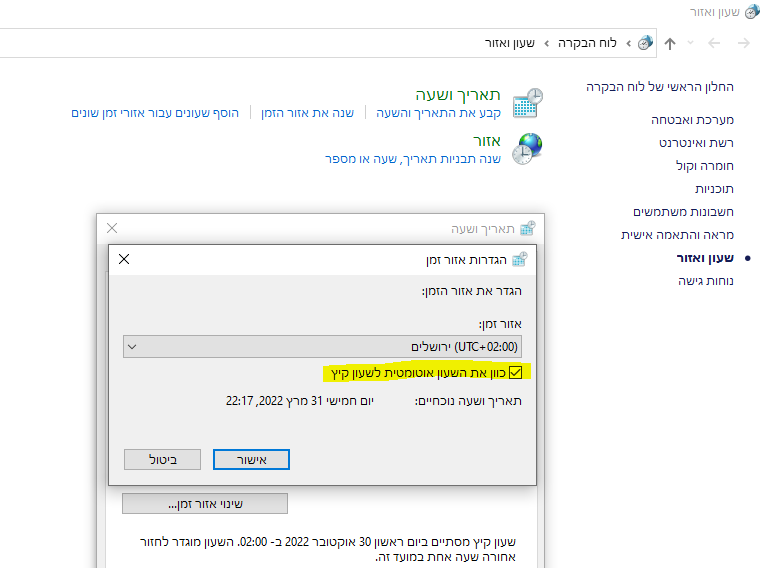Click שנה תבניות תאריך, שעה או מספר link
Screen dimensions: 763x568
coord(413,159)
